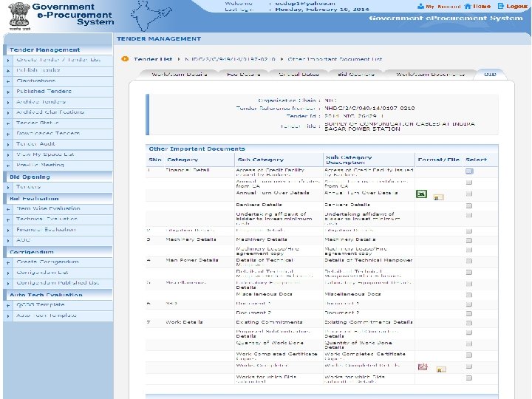Tick the Litigation Details row checkbox
Screen dimensions: 532x399
coord(469,231)
